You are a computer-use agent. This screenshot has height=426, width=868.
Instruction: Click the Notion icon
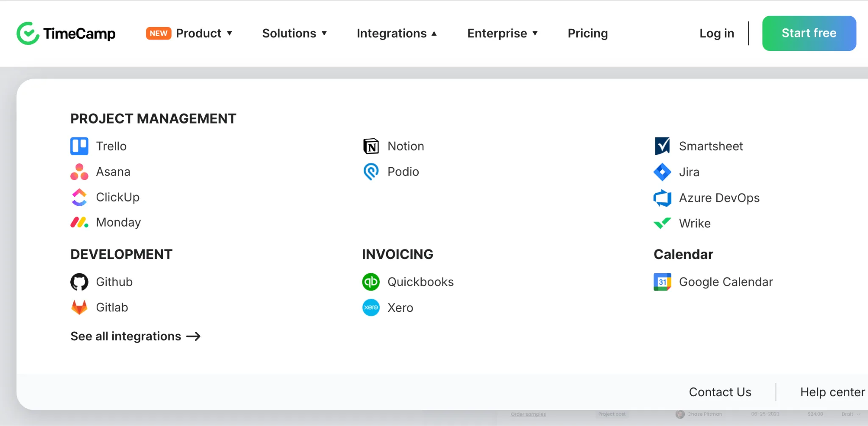[x=371, y=146]
